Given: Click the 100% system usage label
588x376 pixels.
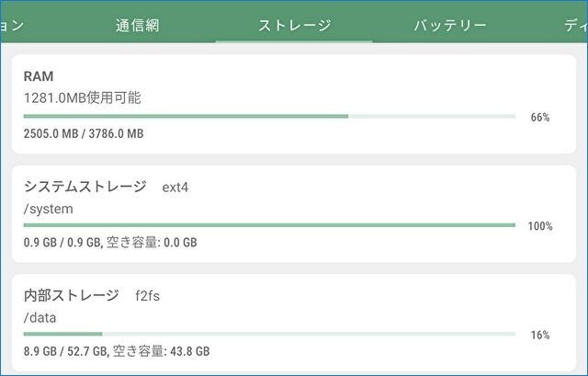Looking at the screenshot, I should pyautogui.click(x=540, y=226).
